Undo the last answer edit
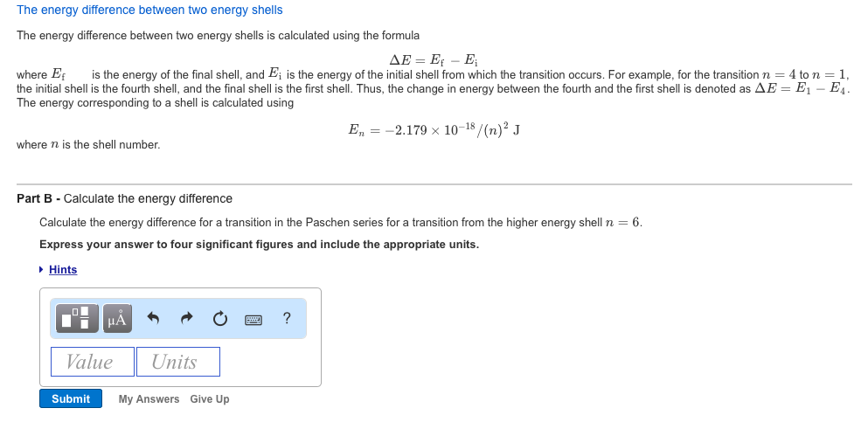The image size is (868, 429). [x=153, y=318]
